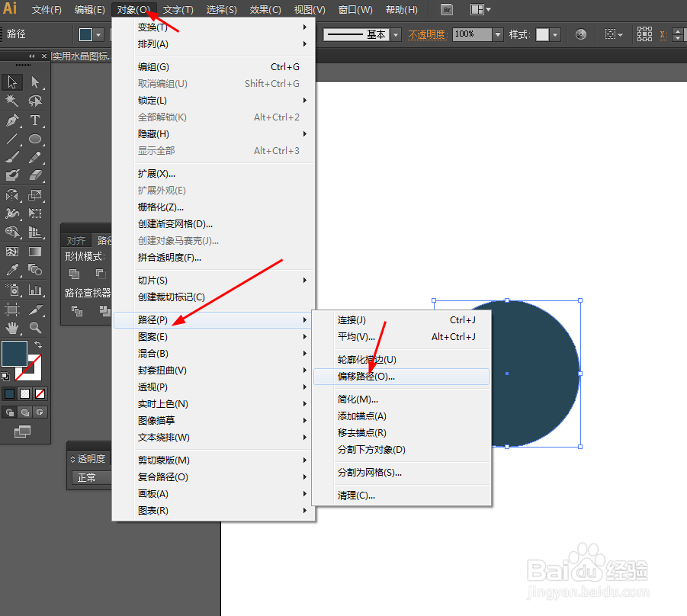Image resolution: width=687 pixels, height=616 pixels.
Task: Swap fill and stroke colors arrow
Action: 38,345
